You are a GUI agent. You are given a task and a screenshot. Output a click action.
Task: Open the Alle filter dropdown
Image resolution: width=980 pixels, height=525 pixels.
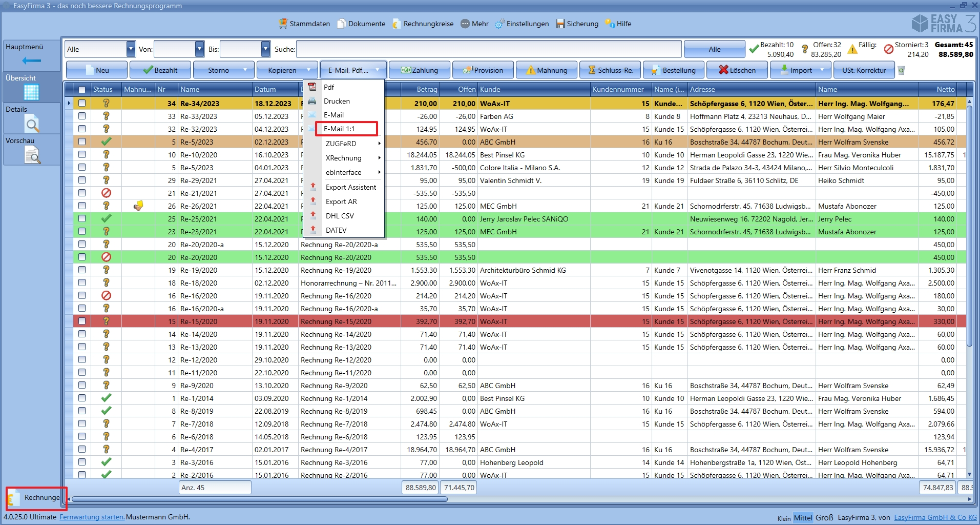(131, 49)
